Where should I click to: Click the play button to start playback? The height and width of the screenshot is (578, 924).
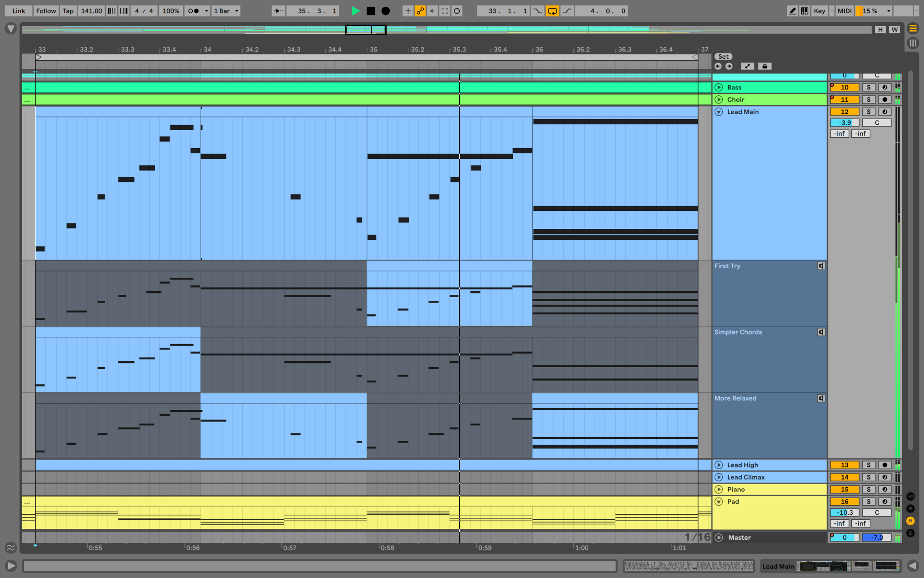[x=355, y=11]
